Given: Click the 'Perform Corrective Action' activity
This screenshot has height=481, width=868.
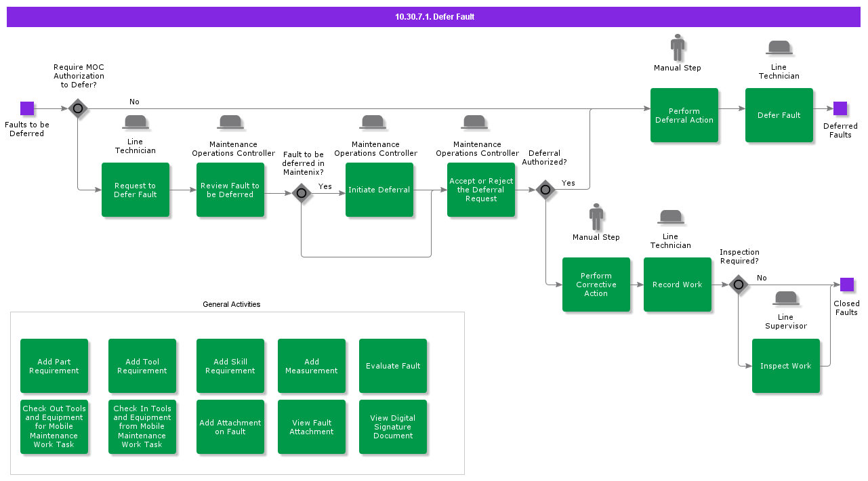Looking at the screenshot, I should (596, 285).
